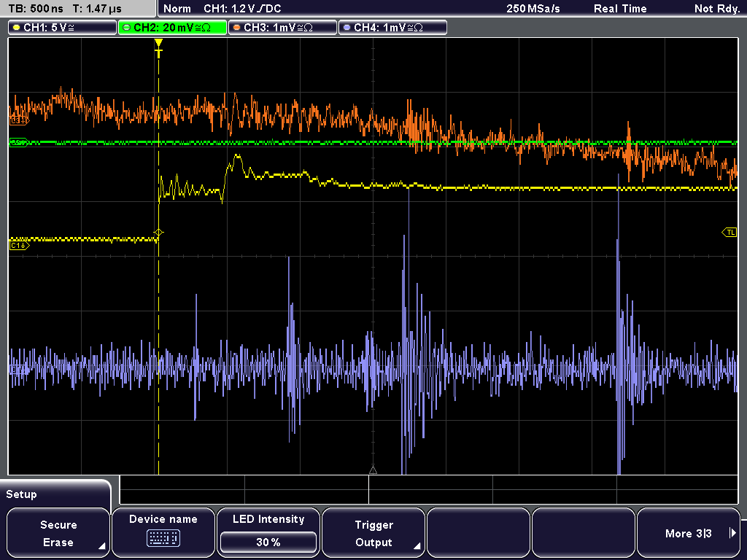This screenshot has width=747, height=560.
Task: Click the C4 blue ground reference marker
Action: click(x=19, y=369)
